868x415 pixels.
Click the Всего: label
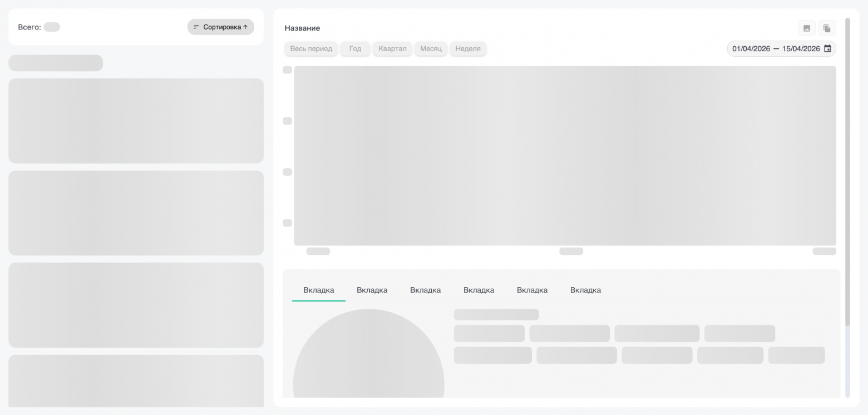(x=29, y=27)
